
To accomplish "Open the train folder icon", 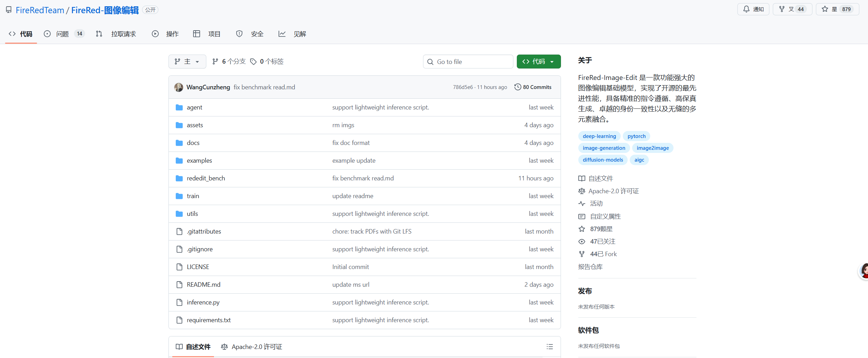I will point(179,196).
